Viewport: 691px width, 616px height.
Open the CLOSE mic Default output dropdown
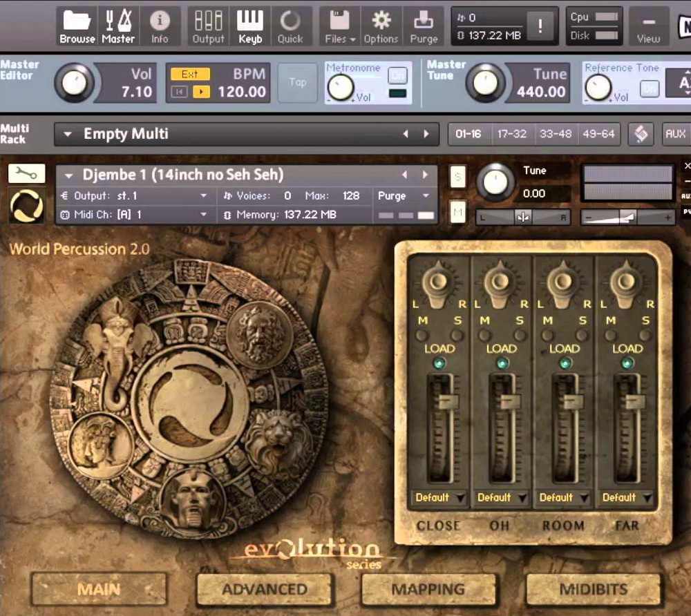pyautogui.click(x=439, y=497)
